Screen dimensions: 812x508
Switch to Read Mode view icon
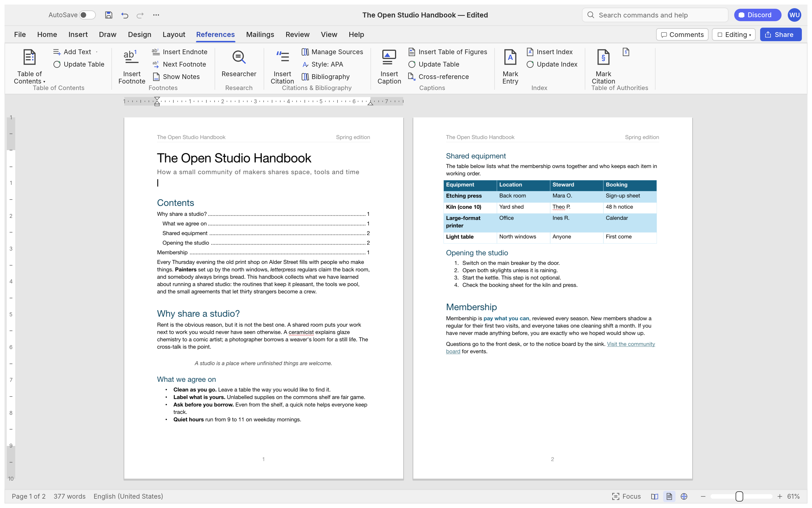(x=654, y=496)
